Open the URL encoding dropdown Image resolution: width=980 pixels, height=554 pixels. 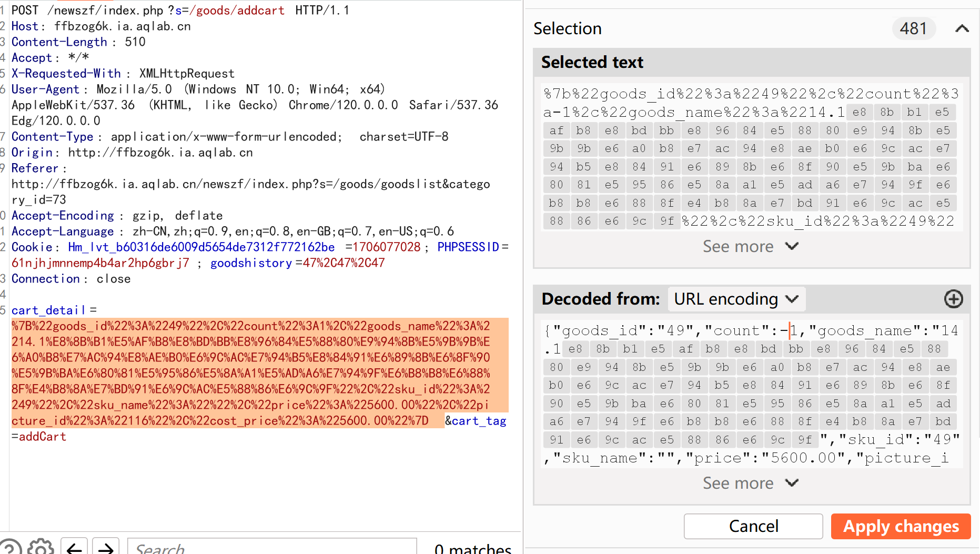[736, 299]
